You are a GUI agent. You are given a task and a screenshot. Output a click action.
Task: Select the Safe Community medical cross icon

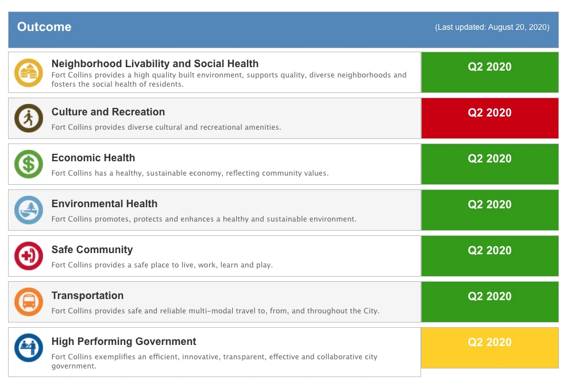point(28,256)
